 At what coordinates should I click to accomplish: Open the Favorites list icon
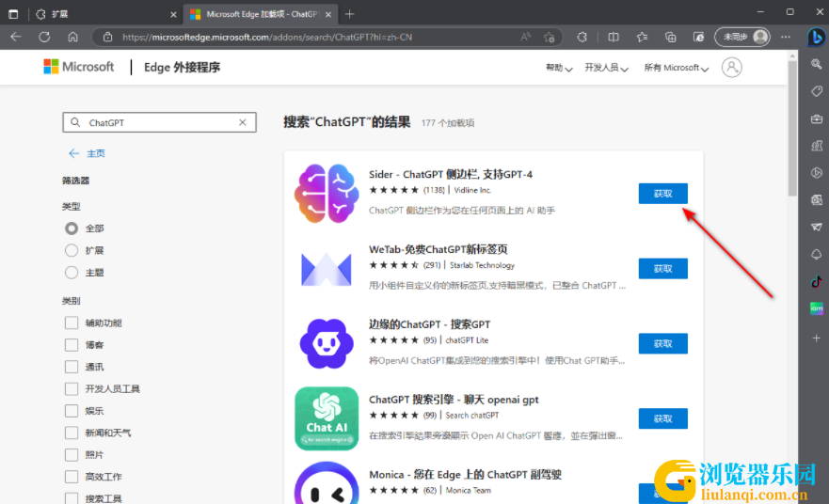click(642, 37)
